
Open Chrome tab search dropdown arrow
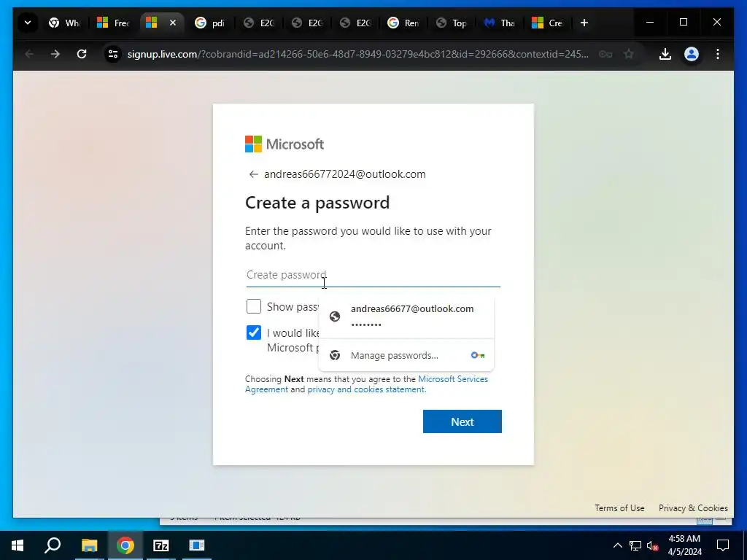click(28, 23)
